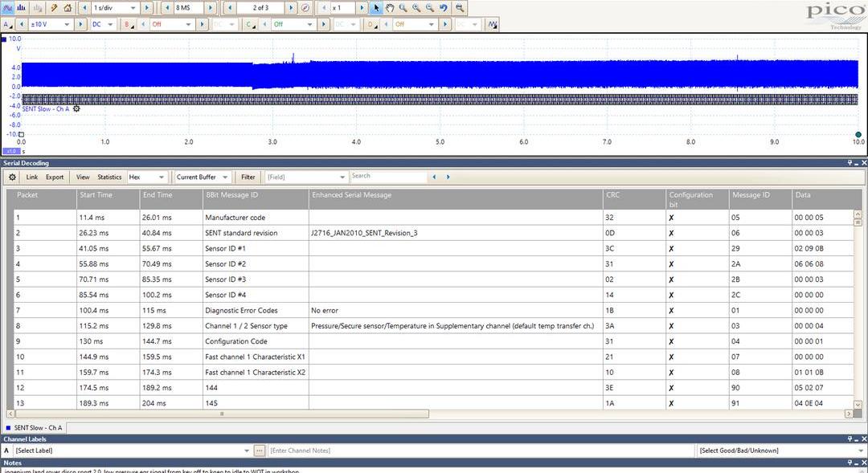This screenshot has width=868, height=473.
Task: Click Export in Serial Decoding toolbar
Action: 55,177
